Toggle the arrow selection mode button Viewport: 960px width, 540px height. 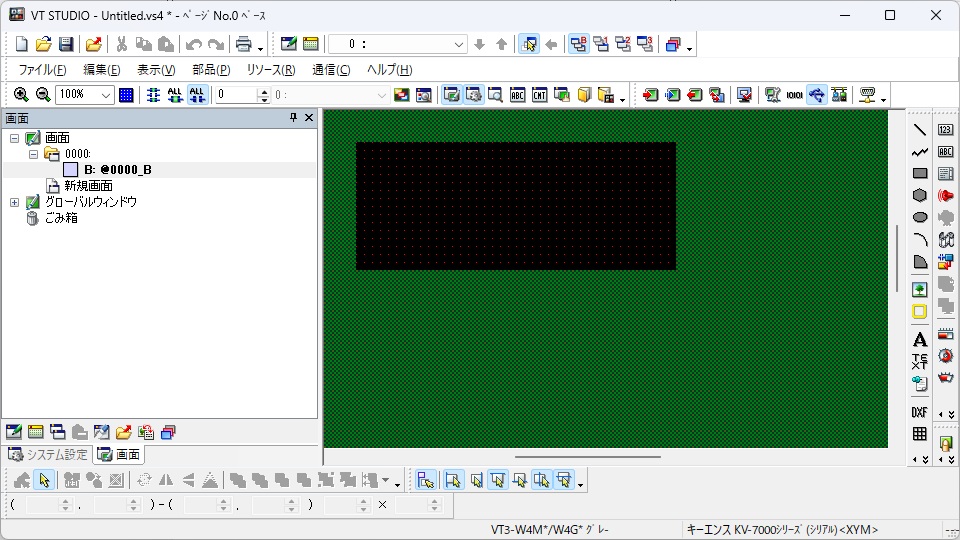click(x=44, y=480)
